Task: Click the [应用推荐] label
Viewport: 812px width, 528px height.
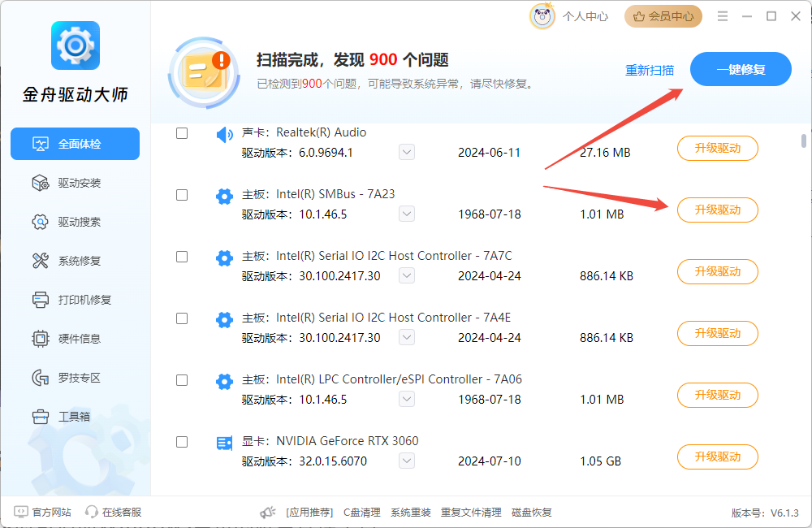Action: [x=309, y=513]
